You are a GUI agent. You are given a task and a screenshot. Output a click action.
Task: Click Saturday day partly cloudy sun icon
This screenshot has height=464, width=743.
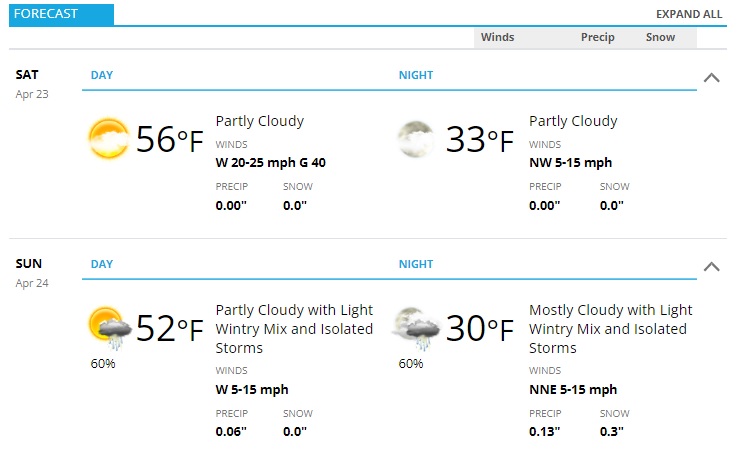click(109, 138)
